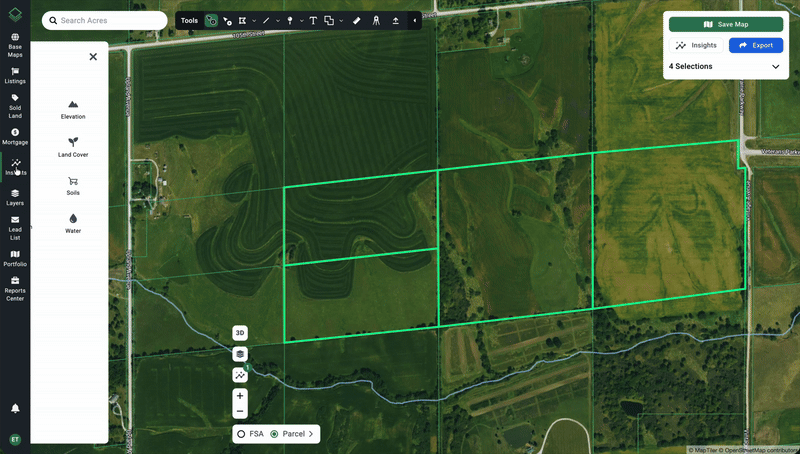Open the Soils insight option
This screenshot has width=800, height=454.
click(x=73, y=185)
